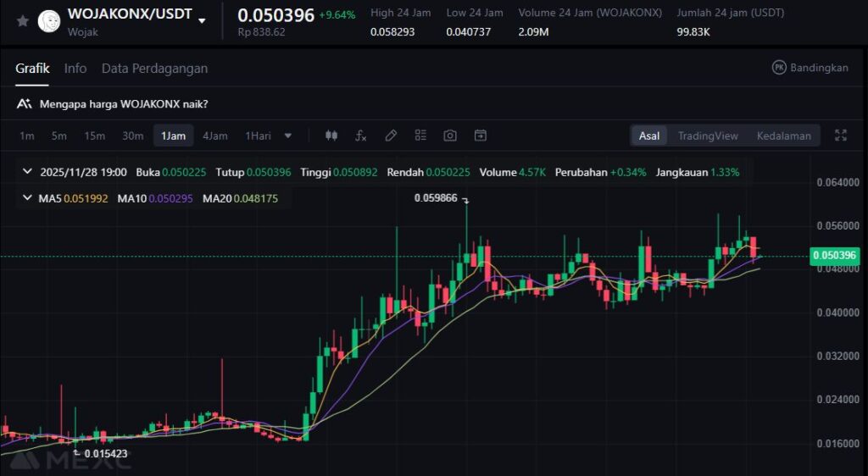868x476 pixels.
Task: Collapse the MA5 MA10 MA20 indicator row
Action: [x=28, y=198]
